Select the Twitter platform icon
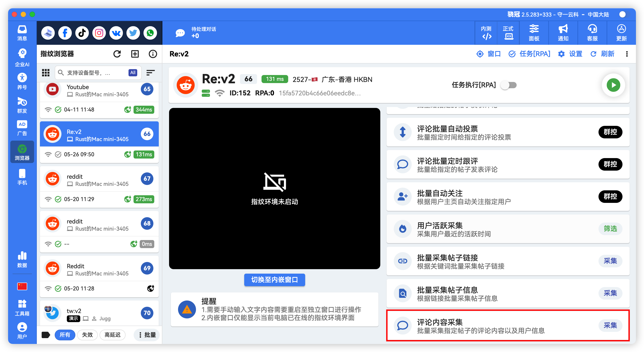 pyautogui.click(x=133, y=33)
